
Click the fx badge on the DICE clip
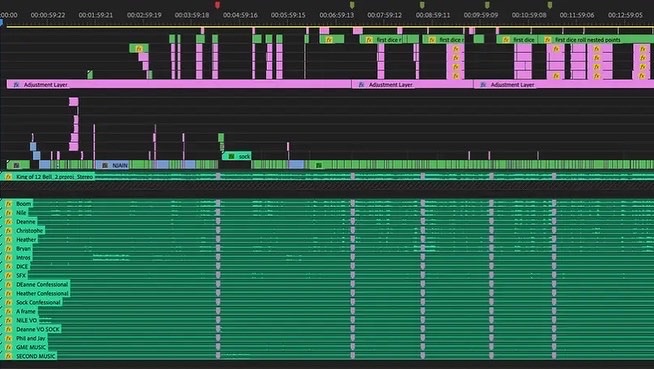tap(9, 267)
